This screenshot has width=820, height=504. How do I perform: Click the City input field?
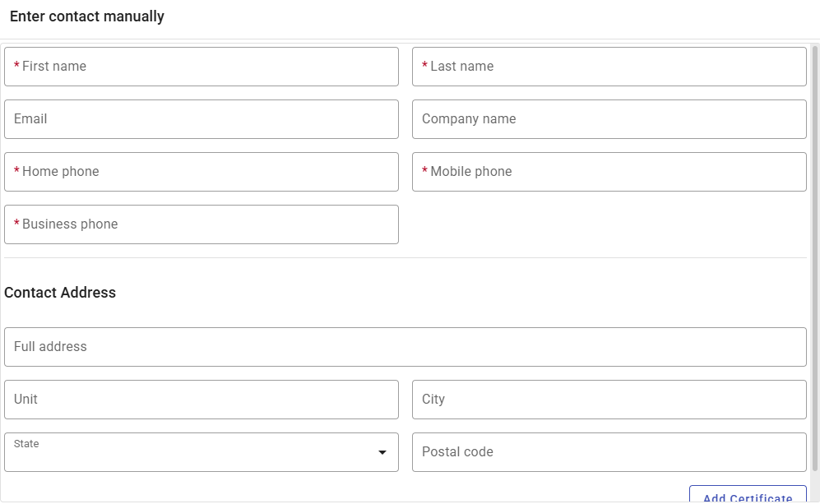tap(609, 399)
